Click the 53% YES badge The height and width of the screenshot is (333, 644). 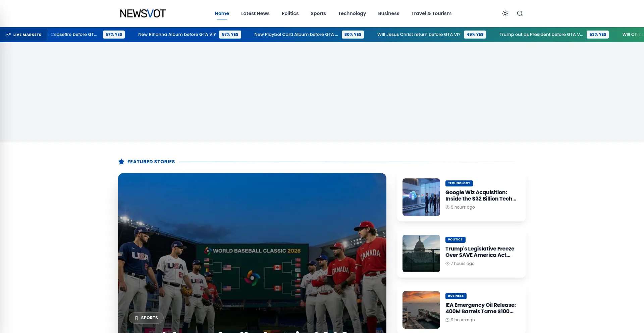[598, 35]
